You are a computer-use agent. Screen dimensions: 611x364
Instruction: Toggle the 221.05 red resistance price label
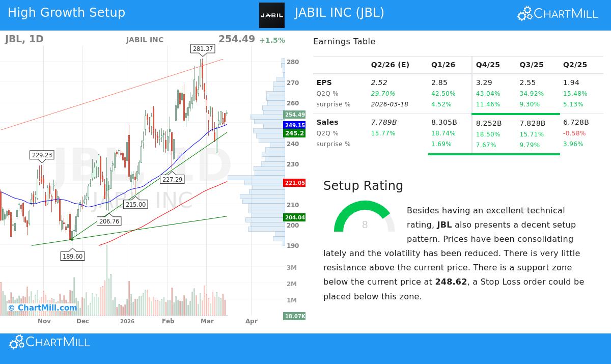pos(294,183)
